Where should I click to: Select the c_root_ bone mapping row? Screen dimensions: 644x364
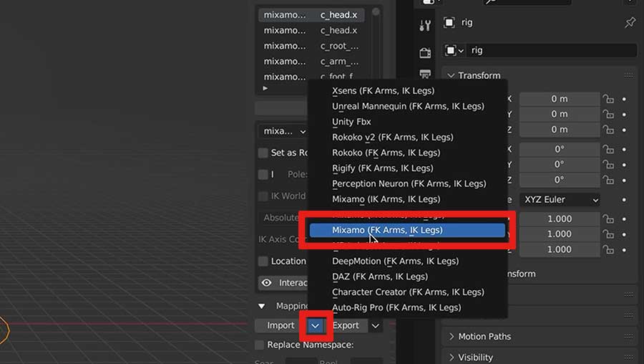[x=311, y=46]
